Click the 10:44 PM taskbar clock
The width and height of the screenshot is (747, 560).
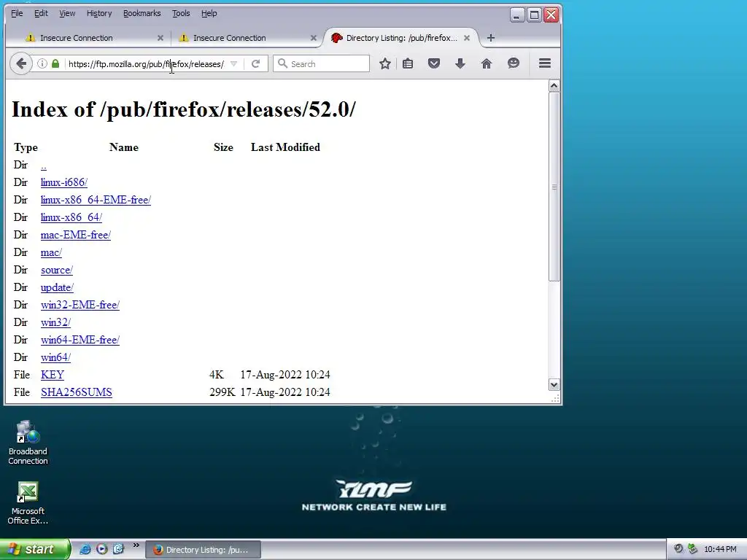tap(720, 550)
